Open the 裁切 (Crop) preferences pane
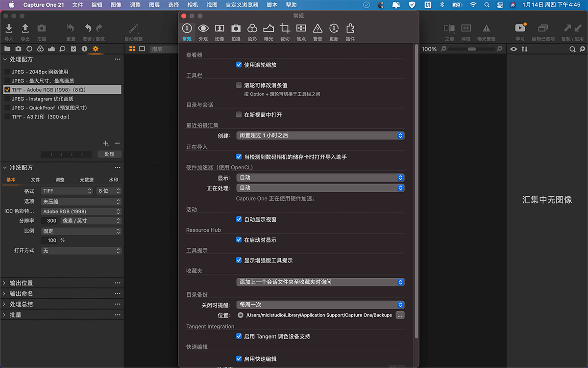Screen dimensions: 588x368 (285, 32)
